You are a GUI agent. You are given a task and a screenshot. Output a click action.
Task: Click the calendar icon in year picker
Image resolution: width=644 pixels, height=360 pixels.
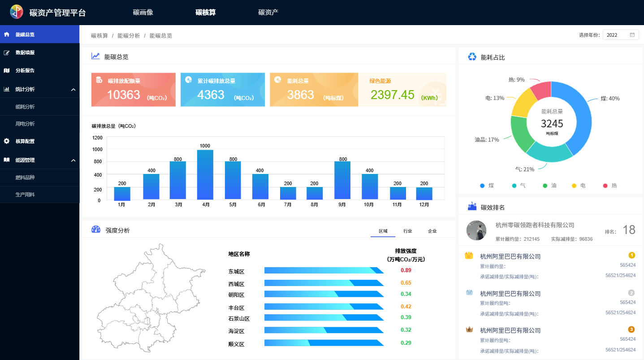[632, 35]
